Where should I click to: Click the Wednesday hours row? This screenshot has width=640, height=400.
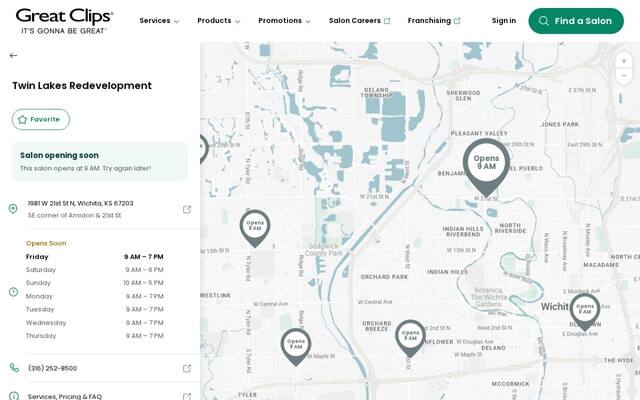pos(94,323)
